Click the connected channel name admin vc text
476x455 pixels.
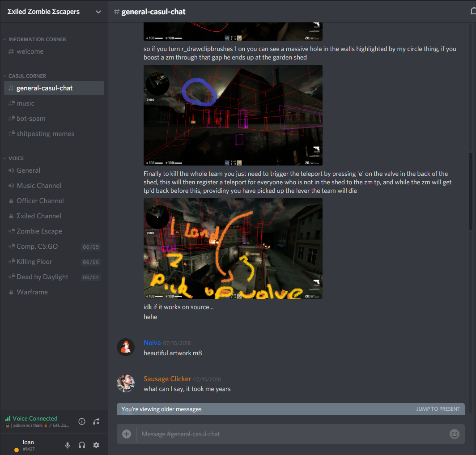[x=37, y=425]
